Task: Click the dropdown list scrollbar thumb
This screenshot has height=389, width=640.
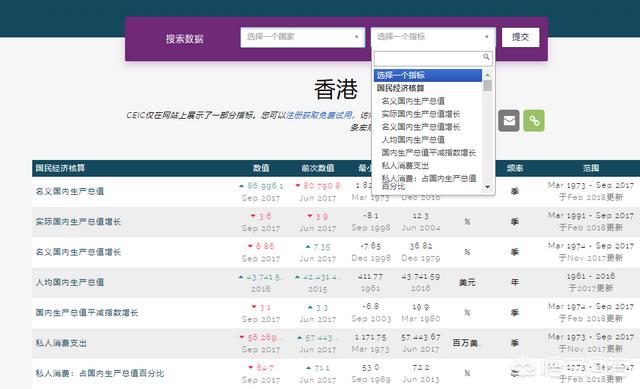Action: point(487,85)
